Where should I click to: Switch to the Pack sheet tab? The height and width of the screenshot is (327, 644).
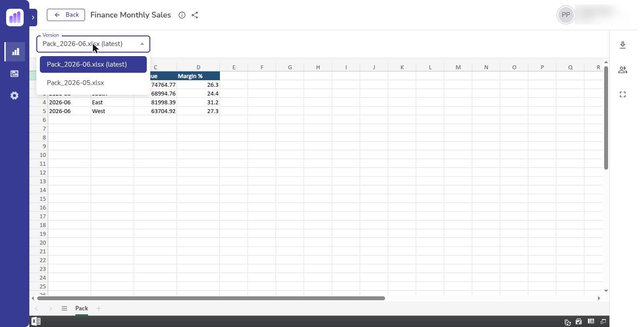click(81, 309)
